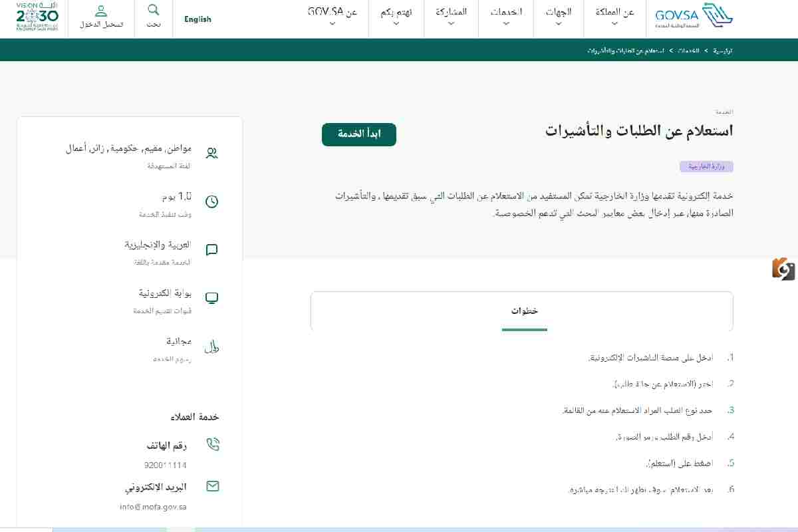Viewport: 798px width, 532px height.
Task: Click the service time value of 1.0 يوم
Action: pyautogui.click(x=176, y=197)
